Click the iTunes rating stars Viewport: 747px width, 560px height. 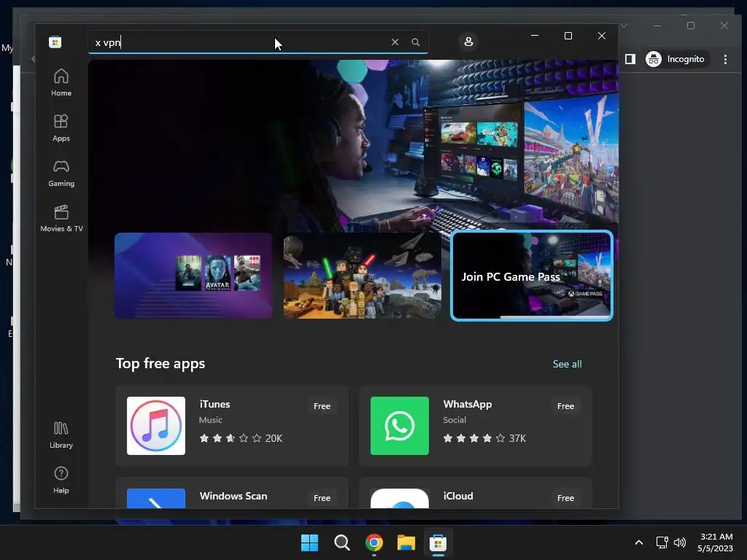tap(231, 438)
